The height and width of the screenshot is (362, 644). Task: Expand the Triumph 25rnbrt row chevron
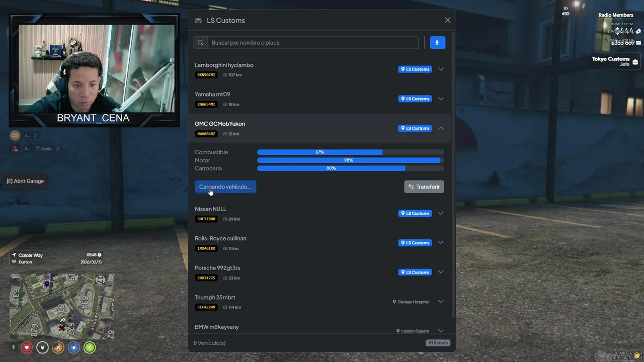point(440,302)
